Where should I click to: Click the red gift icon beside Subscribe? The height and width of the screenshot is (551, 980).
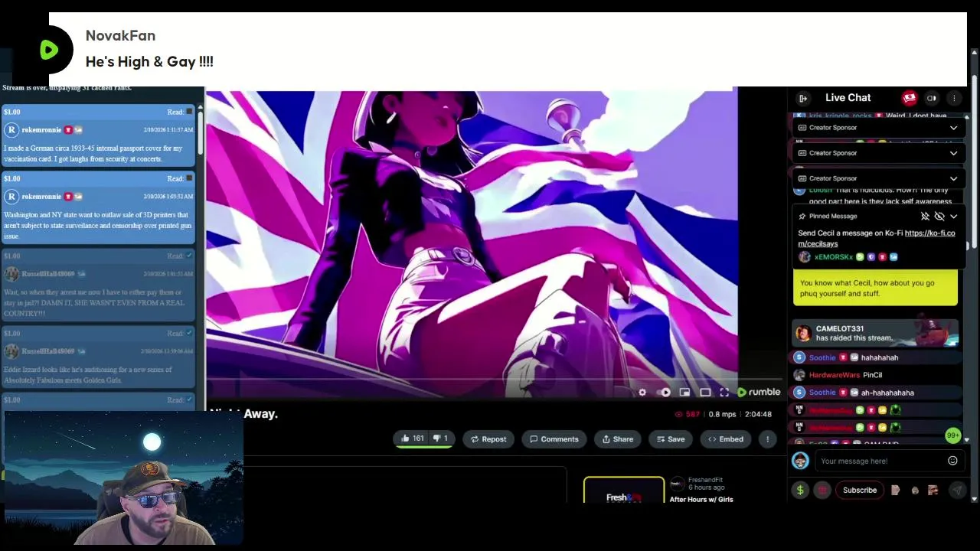click(x=822, y=491)
